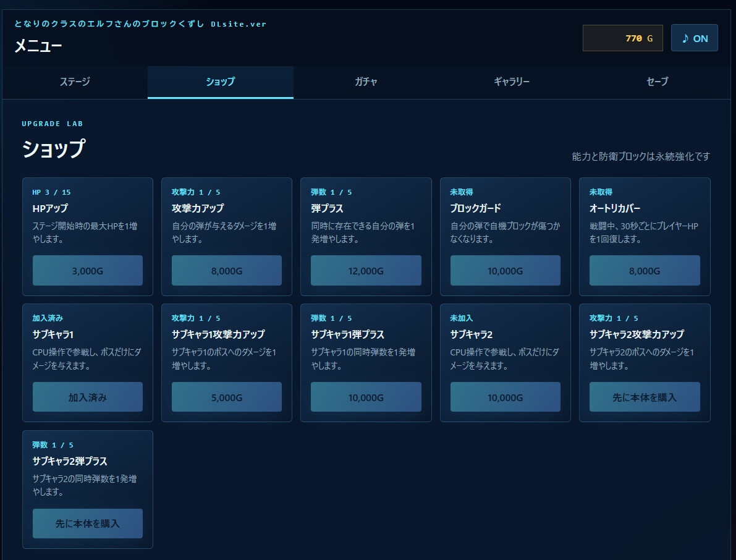
Task: Go to the セーブ tab
Action: tap(657, 82)
